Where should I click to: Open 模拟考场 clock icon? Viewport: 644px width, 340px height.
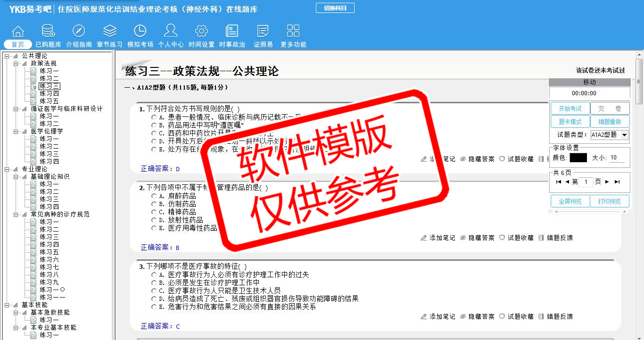140,32
